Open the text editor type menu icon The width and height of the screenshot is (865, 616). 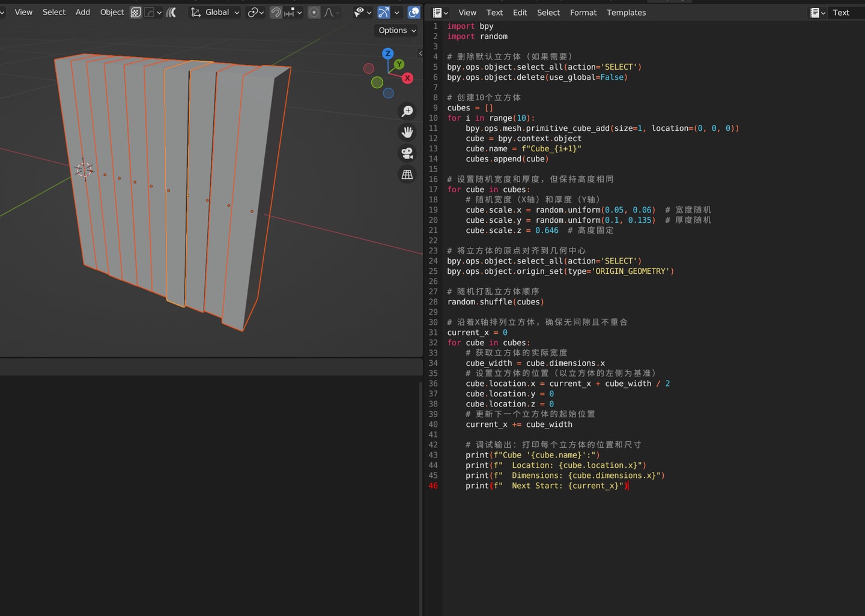(440, 13)
